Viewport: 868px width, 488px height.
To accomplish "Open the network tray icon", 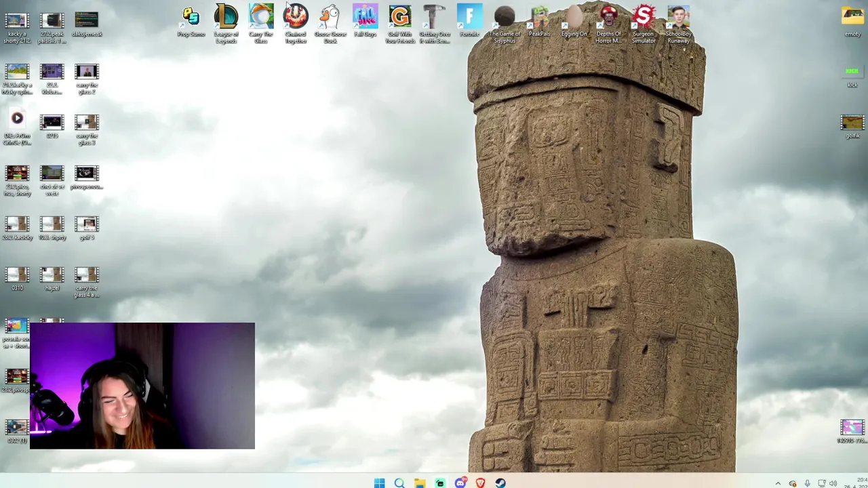I will coord(821,483).
